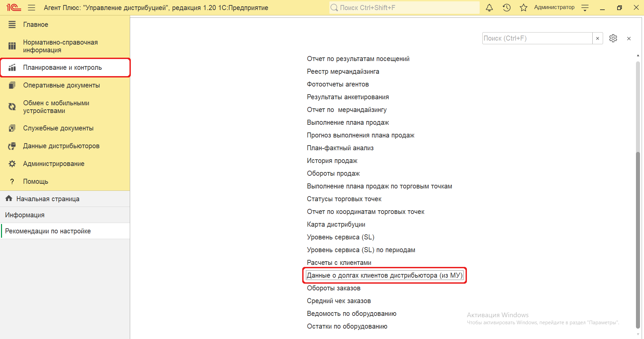Open Оперативные документы section
The image size is (644, 339).
[65, 85]
